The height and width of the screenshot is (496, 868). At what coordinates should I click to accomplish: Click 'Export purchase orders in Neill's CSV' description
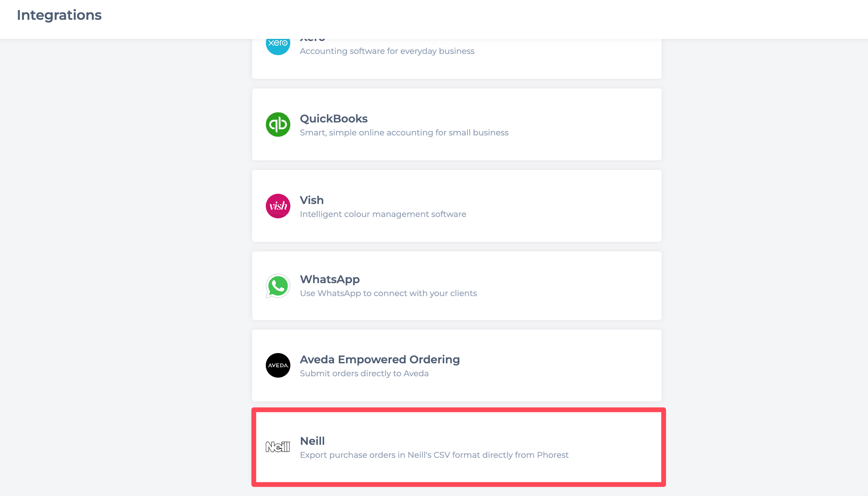click(434, 455)
